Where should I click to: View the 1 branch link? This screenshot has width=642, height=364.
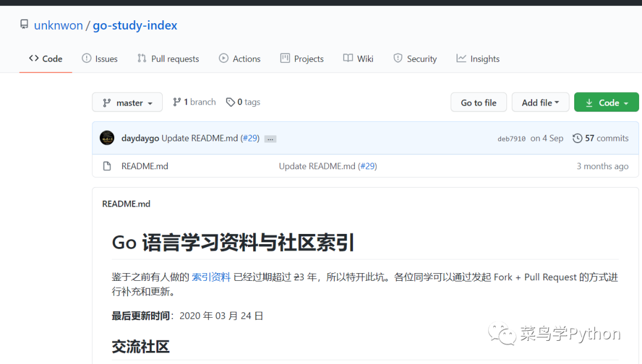[x=194, y=102]
